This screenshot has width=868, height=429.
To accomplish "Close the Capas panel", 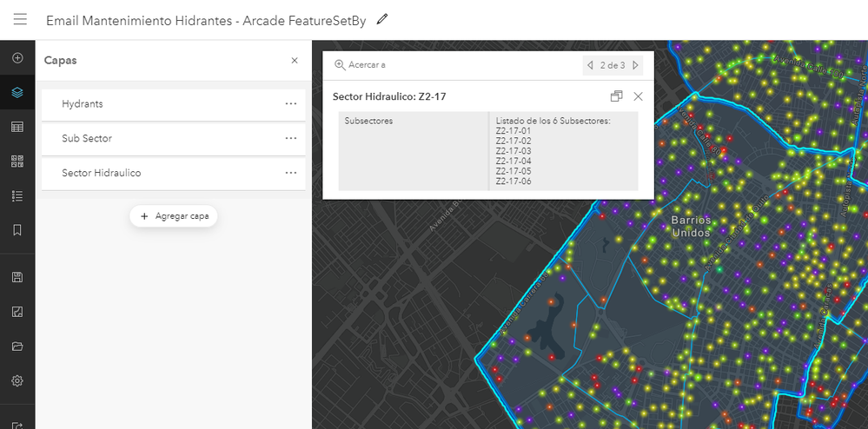I will point(295,60).
